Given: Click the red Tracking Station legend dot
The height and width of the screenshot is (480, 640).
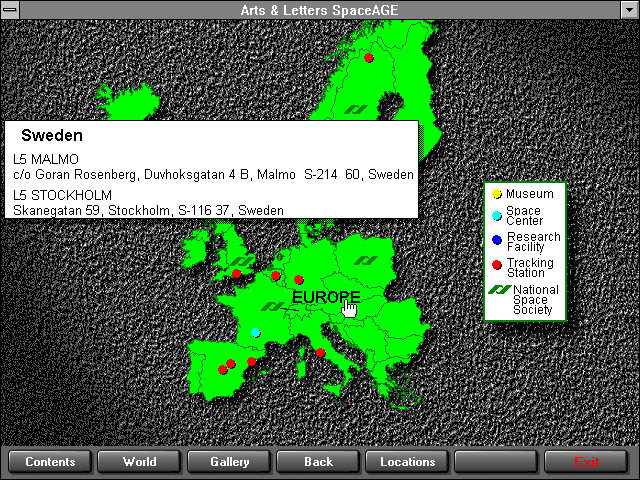Looking at the screenshot, I should 497,265.
